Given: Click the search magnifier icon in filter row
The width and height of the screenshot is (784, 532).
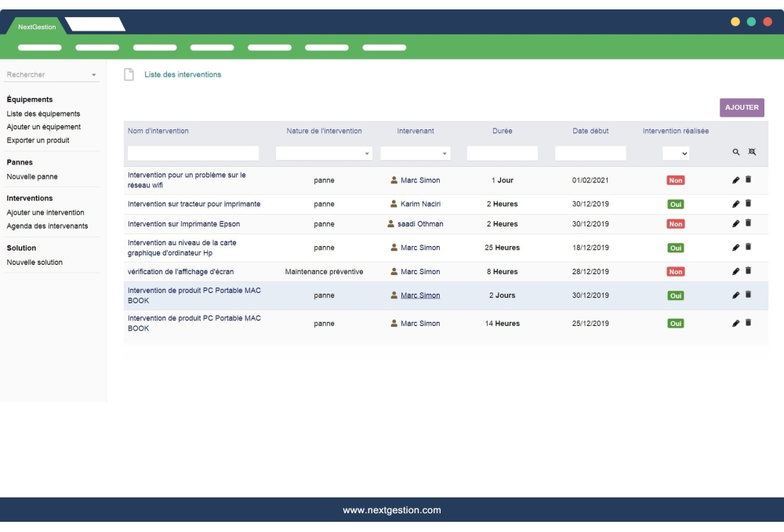Looking at the screenshot, I should 736,152.
